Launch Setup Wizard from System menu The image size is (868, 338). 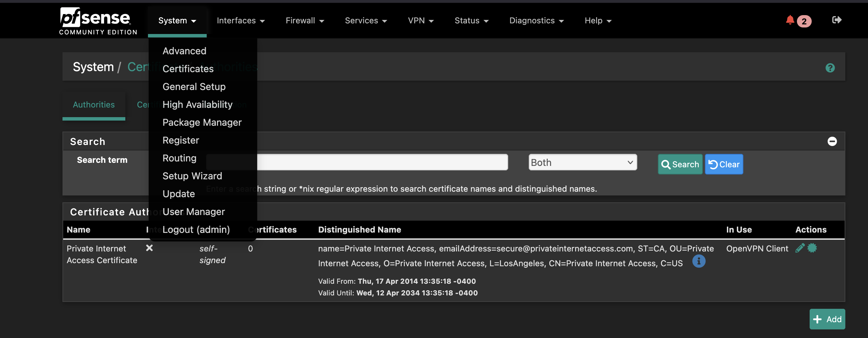(192, 176)
